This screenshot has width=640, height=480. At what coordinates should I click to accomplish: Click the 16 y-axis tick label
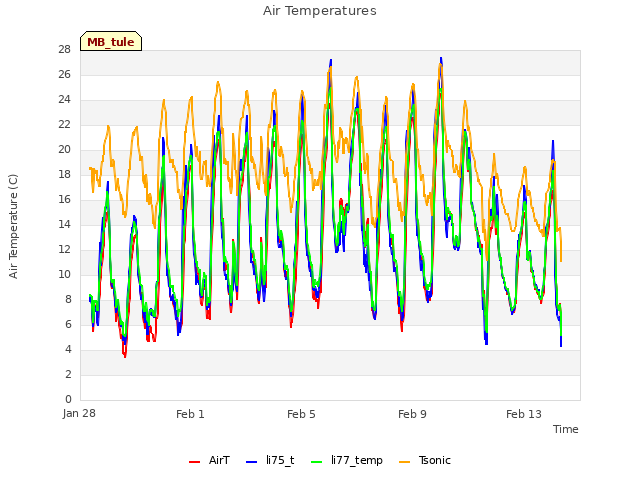pyautogui.click(x=64, y=199)
